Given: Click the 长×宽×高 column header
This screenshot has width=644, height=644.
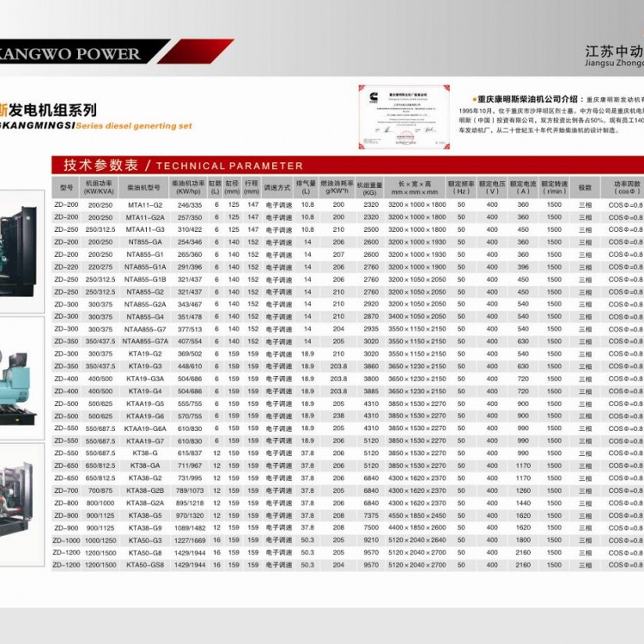Looking at the screenshot, I should (x=415, y=187).
